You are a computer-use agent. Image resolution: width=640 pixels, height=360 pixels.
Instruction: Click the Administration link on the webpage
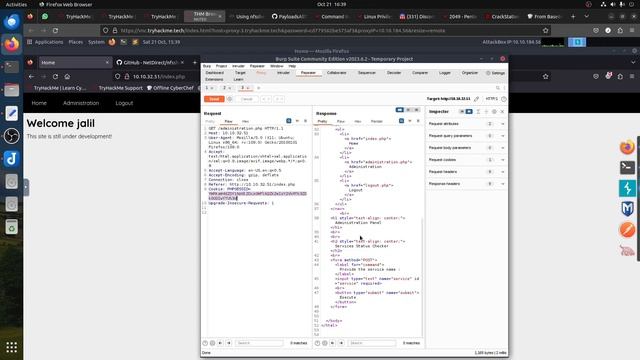(x=81, y=103)
